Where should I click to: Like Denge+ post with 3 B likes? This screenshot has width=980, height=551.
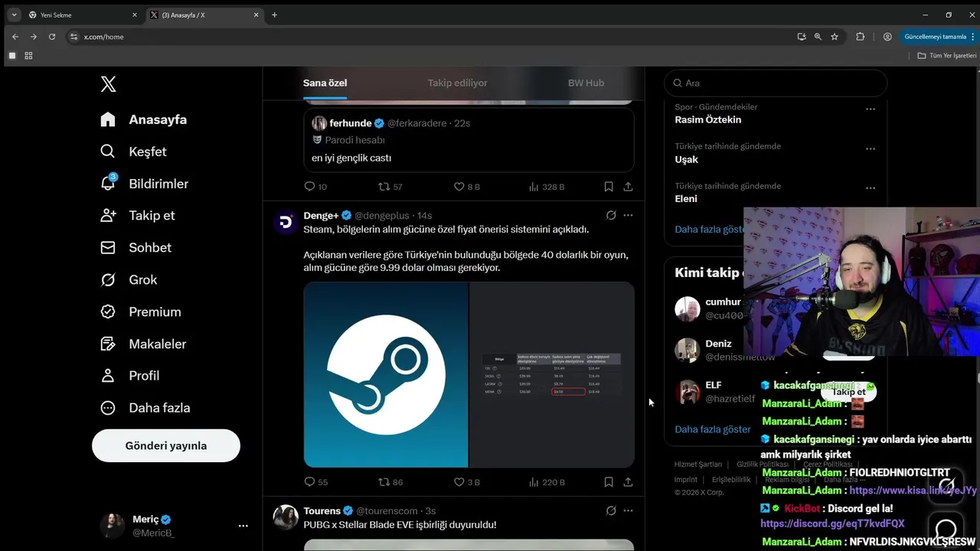coord(467,482)
